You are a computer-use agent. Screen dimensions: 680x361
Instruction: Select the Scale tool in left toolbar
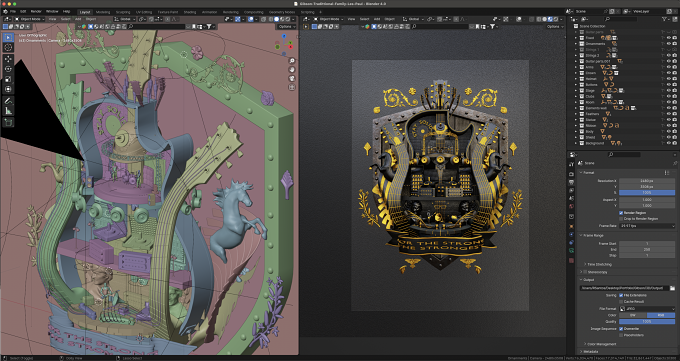[x=8, y=79]
